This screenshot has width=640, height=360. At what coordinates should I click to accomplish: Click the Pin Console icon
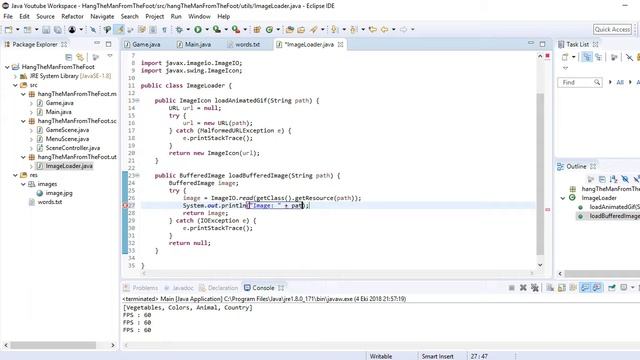click(611, 288)
